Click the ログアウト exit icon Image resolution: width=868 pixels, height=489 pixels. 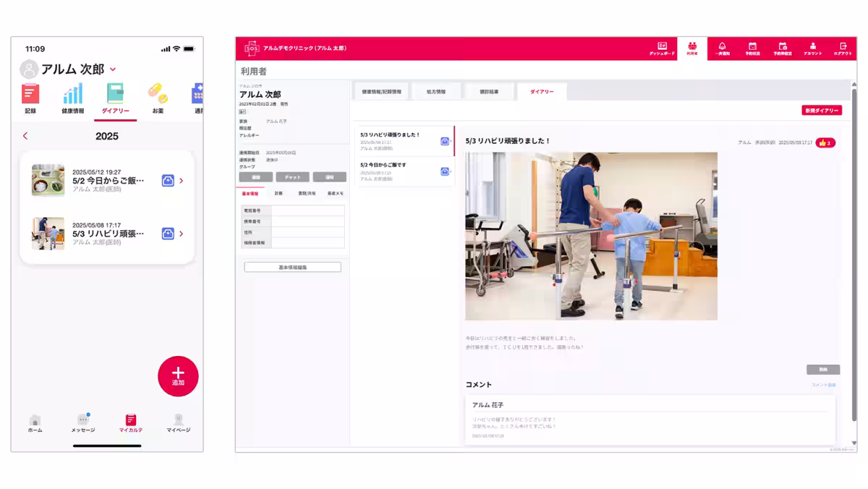[x=843, y=48]
